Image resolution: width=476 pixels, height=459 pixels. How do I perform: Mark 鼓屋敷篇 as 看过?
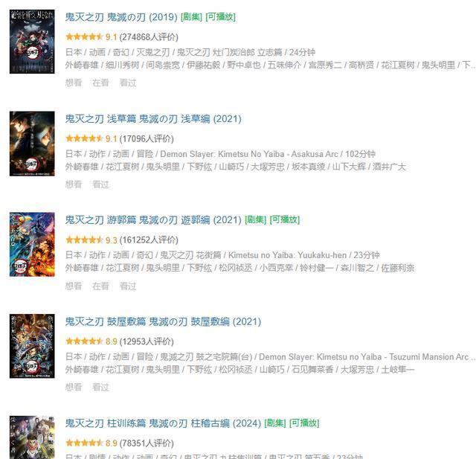pos(101,387)
